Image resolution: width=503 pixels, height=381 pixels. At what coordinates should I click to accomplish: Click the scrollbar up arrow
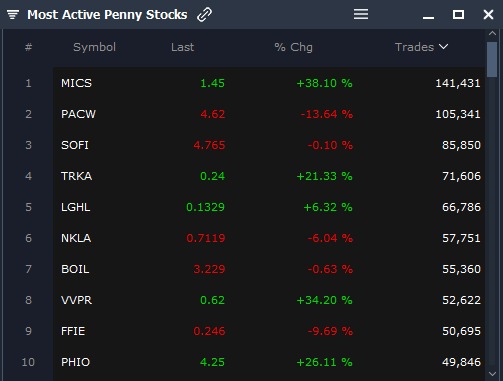click(492, 33)
